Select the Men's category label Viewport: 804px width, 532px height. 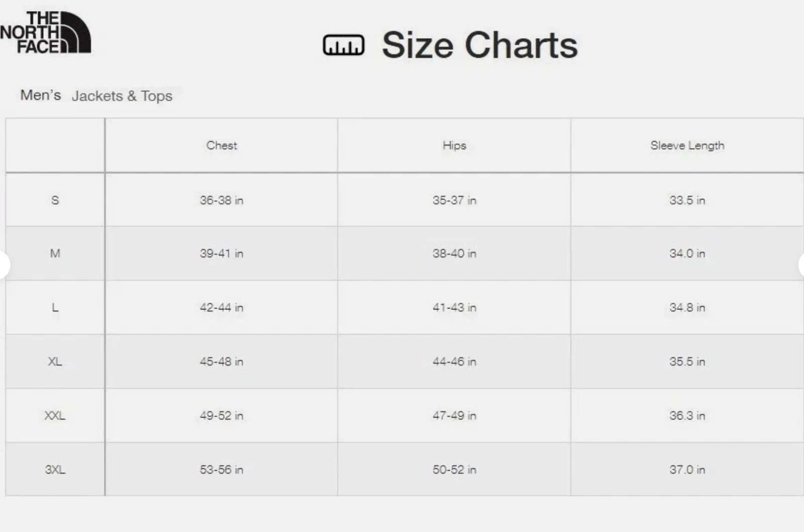[x=41, y=95]
